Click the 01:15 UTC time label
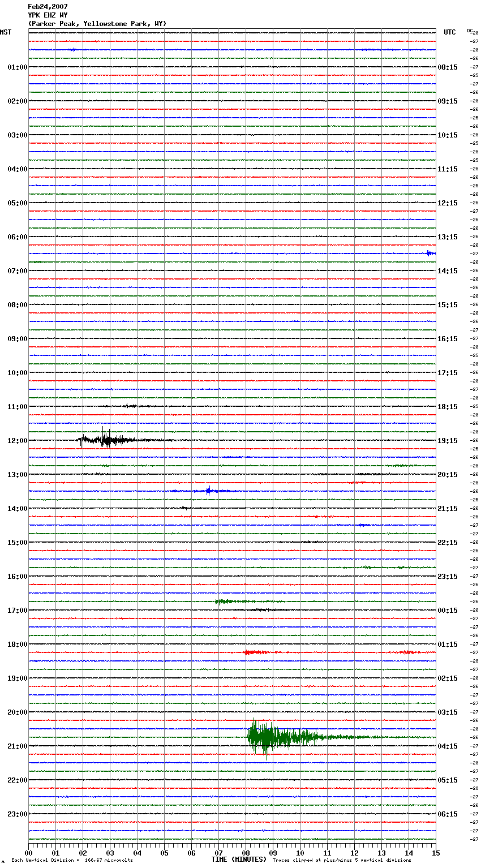 click(448, 644)
